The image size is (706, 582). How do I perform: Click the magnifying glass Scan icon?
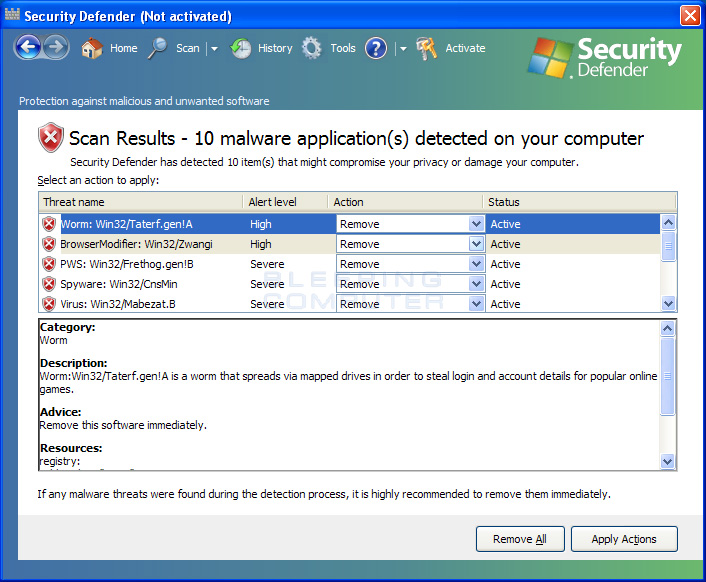pos(158,48)
